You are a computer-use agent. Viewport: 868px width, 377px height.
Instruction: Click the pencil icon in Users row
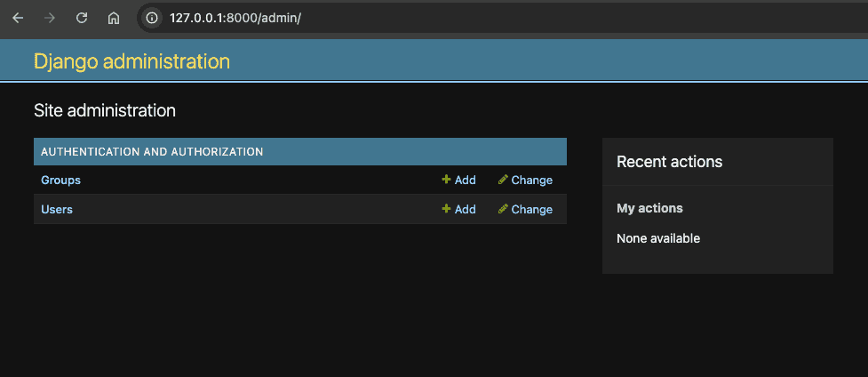[x=503, y=210]
